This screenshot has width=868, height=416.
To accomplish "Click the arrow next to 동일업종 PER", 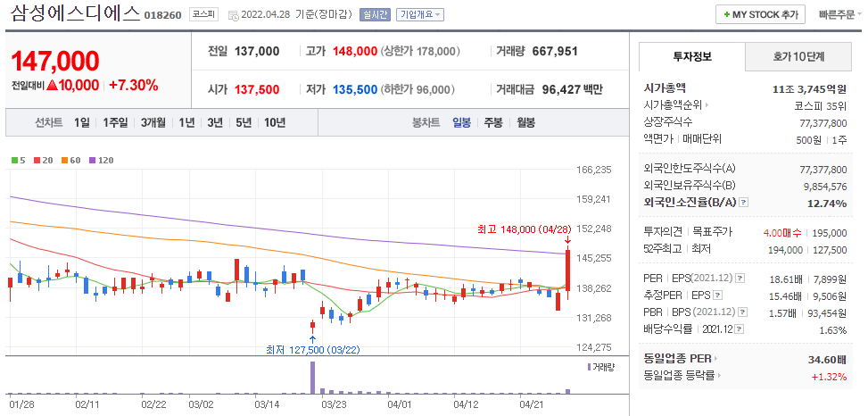I will tap(715, 358).
